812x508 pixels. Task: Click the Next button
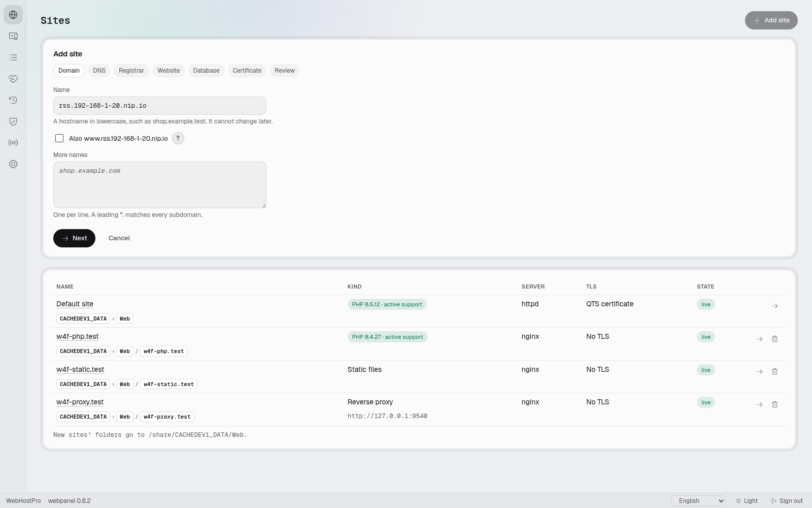[74, 238]
